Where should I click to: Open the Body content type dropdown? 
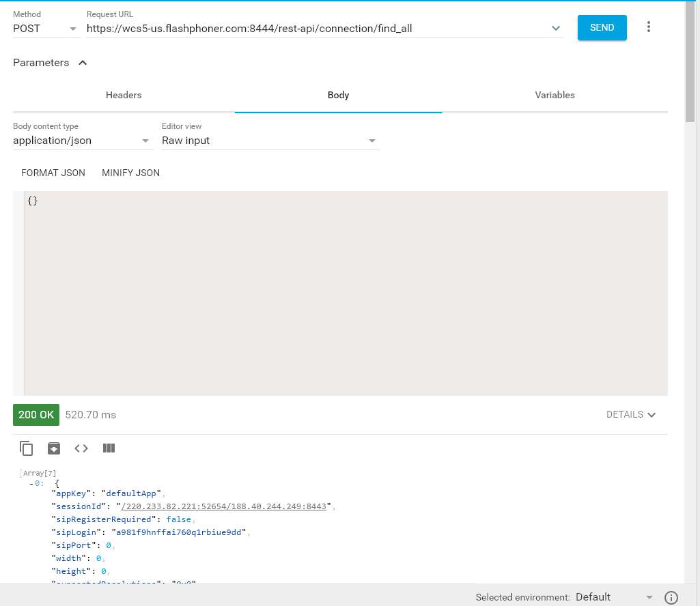point(82,141)
